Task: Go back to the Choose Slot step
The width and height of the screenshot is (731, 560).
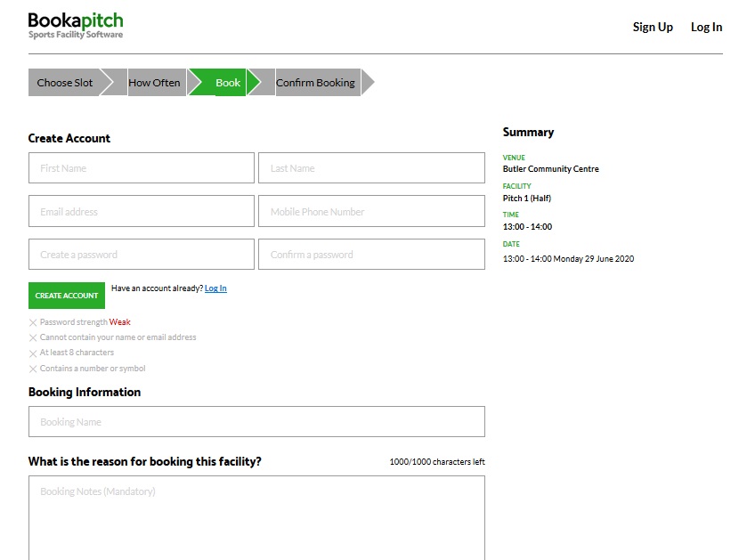Action: pos(65,83)
